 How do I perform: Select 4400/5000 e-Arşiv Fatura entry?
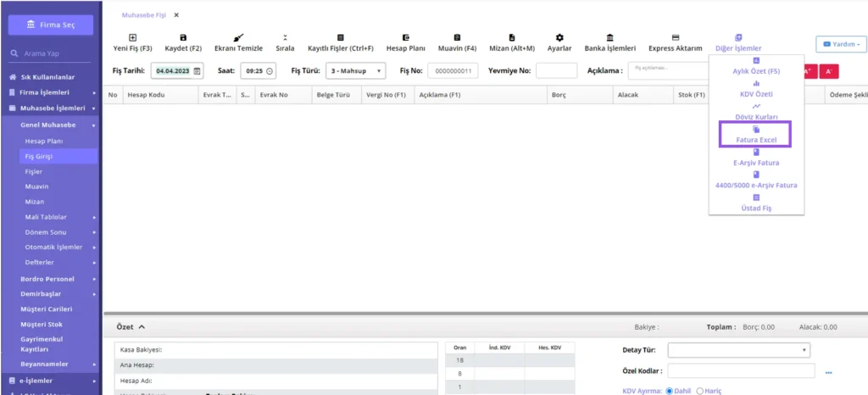(755, 181)
